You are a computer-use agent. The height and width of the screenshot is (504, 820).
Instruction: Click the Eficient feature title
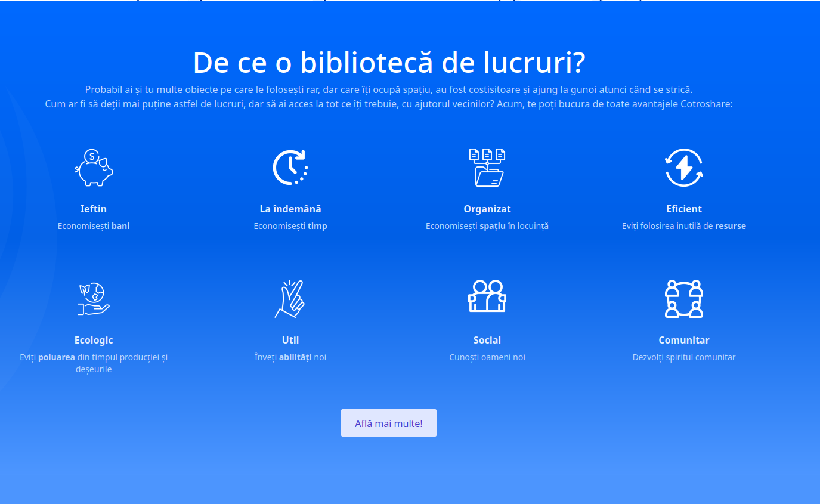(x=684, y=209)
